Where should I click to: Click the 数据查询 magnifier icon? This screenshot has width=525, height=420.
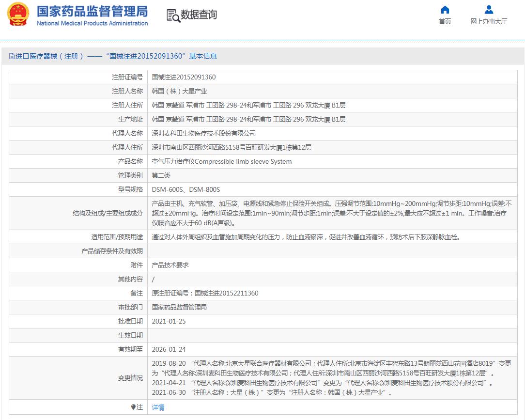(173, 16)
